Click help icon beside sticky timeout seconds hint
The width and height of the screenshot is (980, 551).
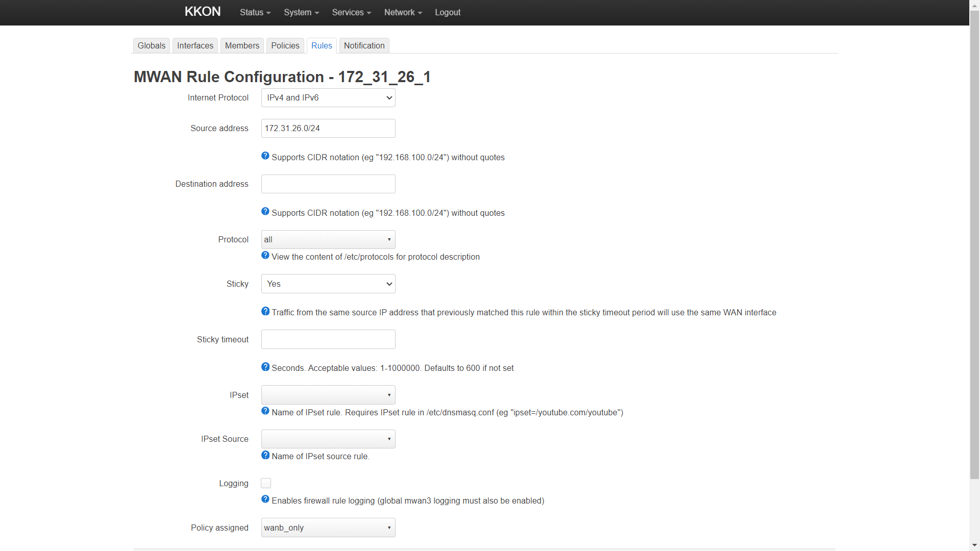tap(265, 367)
